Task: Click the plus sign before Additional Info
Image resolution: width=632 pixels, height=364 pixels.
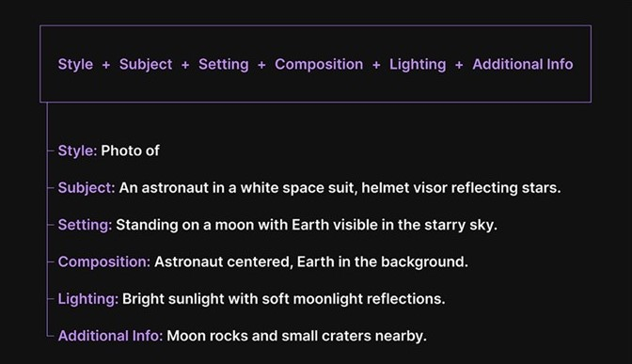Action: [x=459, y=65]
